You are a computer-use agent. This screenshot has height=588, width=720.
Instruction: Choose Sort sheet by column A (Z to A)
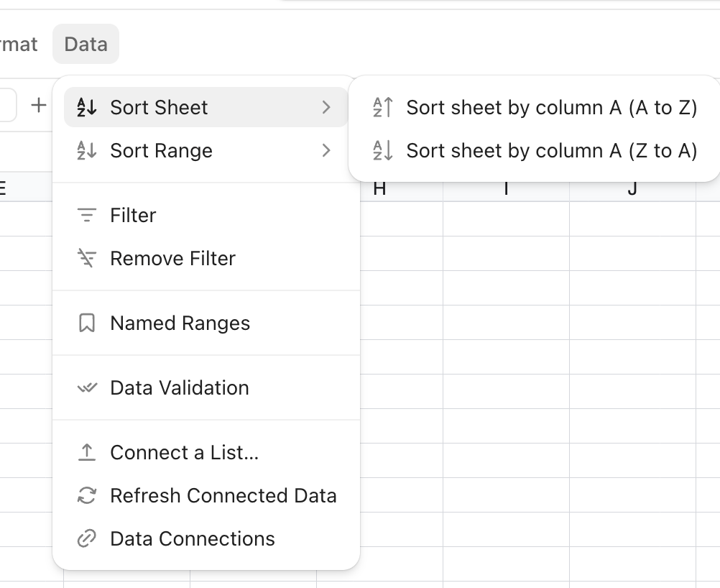535,151
